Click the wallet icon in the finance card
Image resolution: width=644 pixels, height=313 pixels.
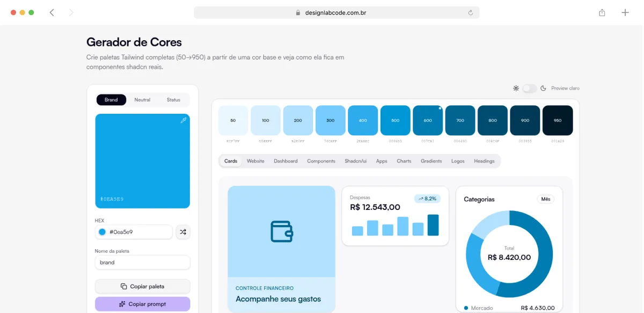(281, 231)
